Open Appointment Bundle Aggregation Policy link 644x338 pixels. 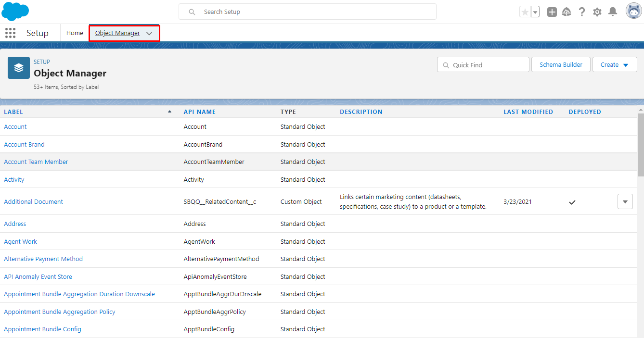click(60, 312)
